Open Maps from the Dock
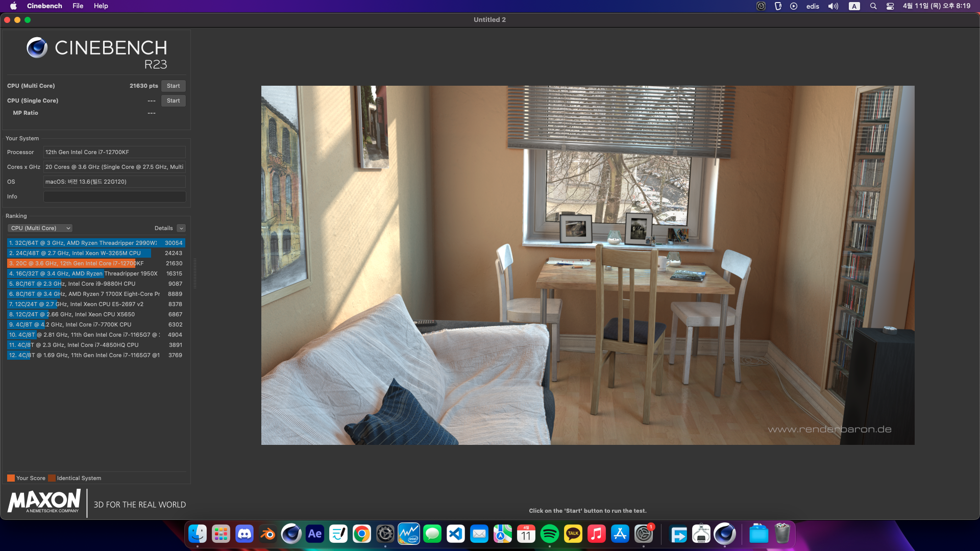Viewport: 980px width, 551px height. coord(503,534)
